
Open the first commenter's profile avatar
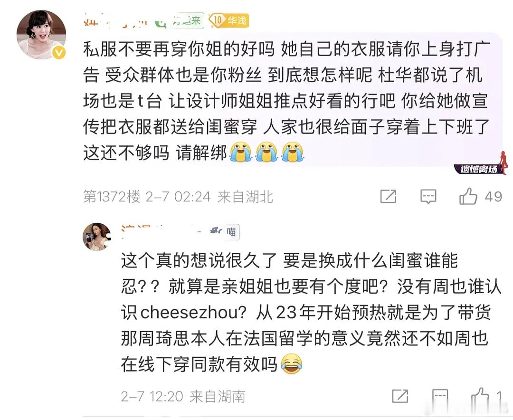click(x=41, y=35)
